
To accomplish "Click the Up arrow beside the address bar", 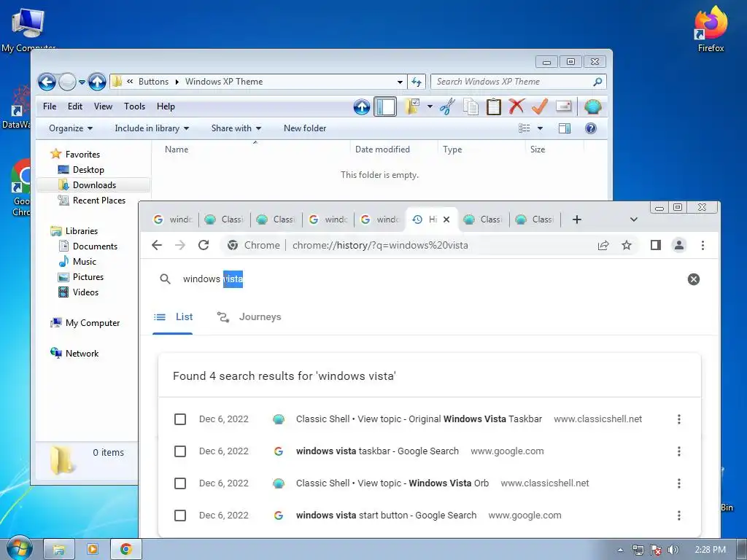I will 97,82.
